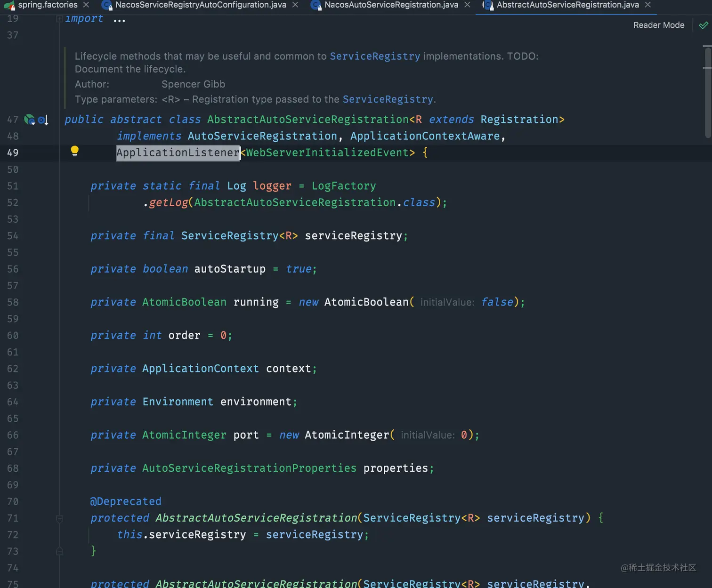Screen dimensions: 712x588
Task: Click line number 49 in the gutter
Action: [13, 153]
